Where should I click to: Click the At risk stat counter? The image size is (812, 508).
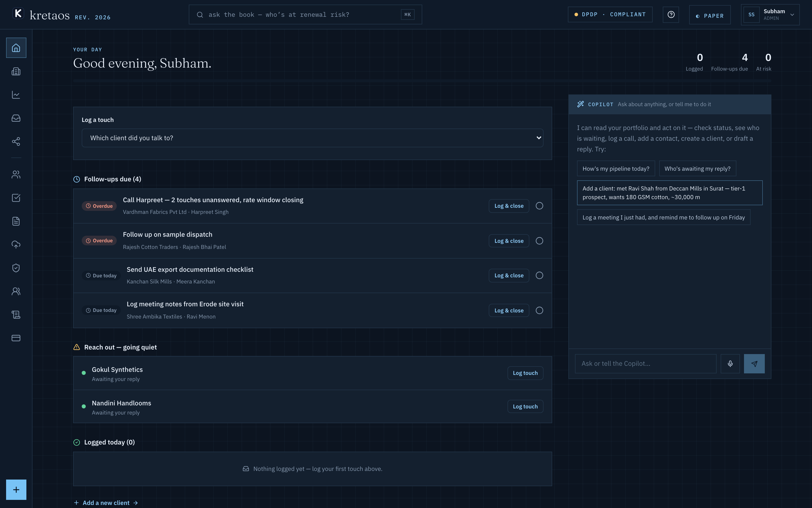[764, 62]
